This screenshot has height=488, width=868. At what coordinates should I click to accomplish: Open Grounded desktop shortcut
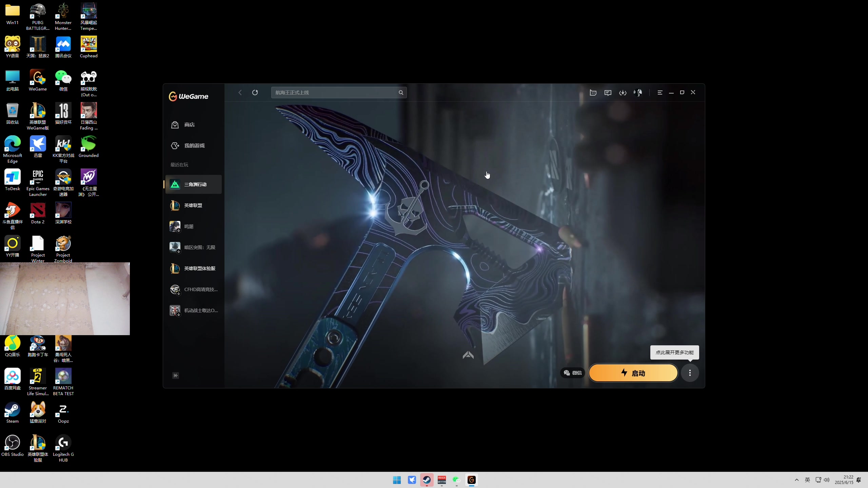click(x=88, y=146)
